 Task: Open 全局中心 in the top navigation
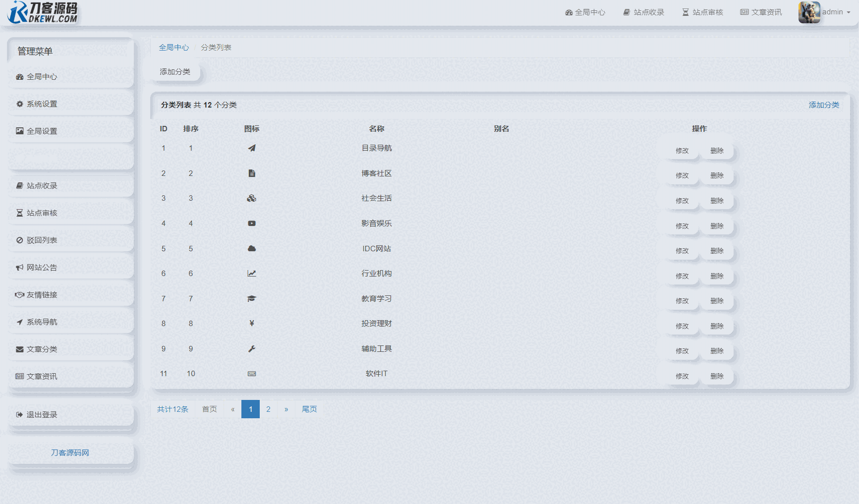tap(585, 12)
